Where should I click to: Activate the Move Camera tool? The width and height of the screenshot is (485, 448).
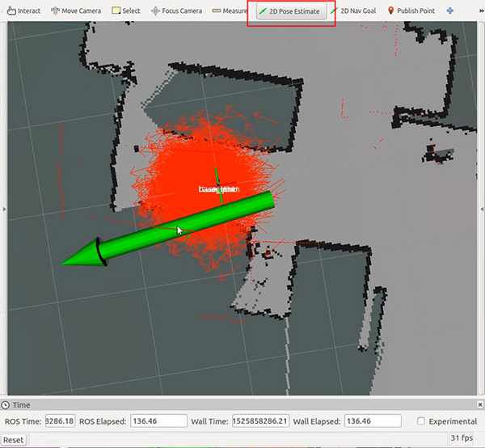click(75, 11)
